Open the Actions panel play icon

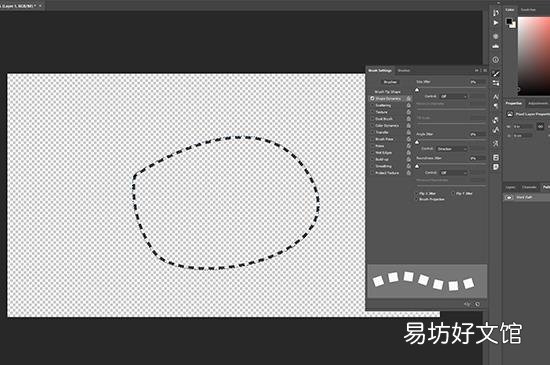point(496,23)
